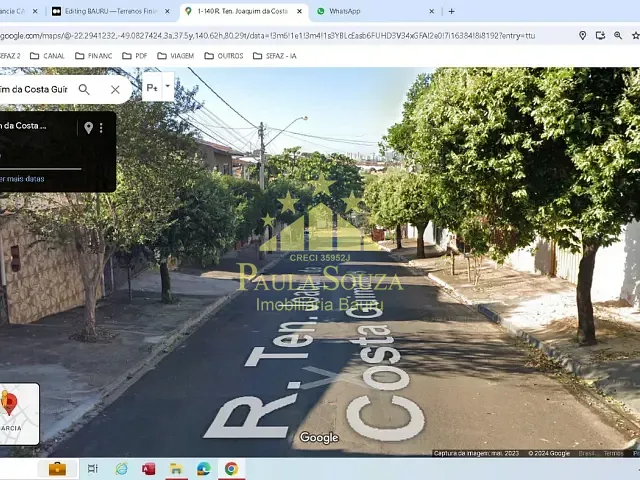Click the search magnifier icon in Maps

(84, 89)
